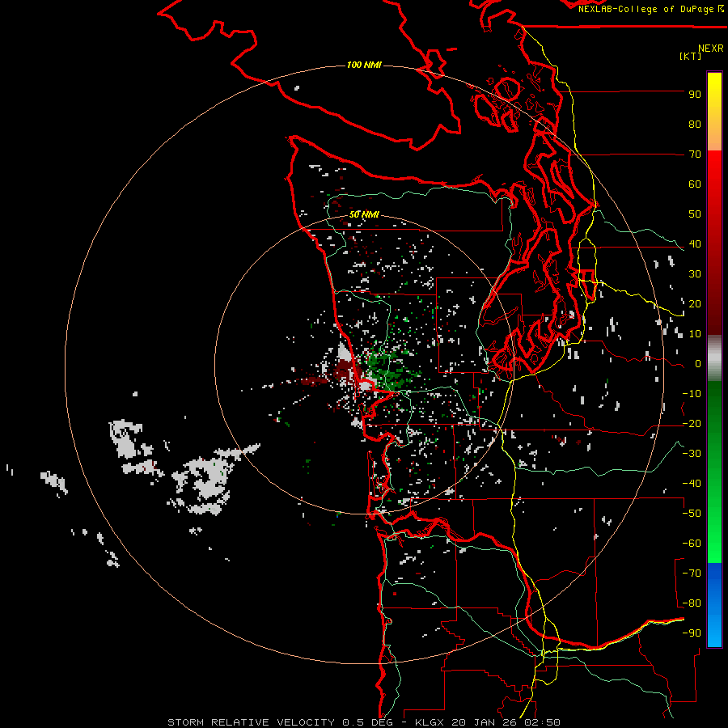The width and height of the screenshot is (728, 728).
Task: Select the positive 60 knot scale label
Action: pyautogui.click(x=695, y=184)
